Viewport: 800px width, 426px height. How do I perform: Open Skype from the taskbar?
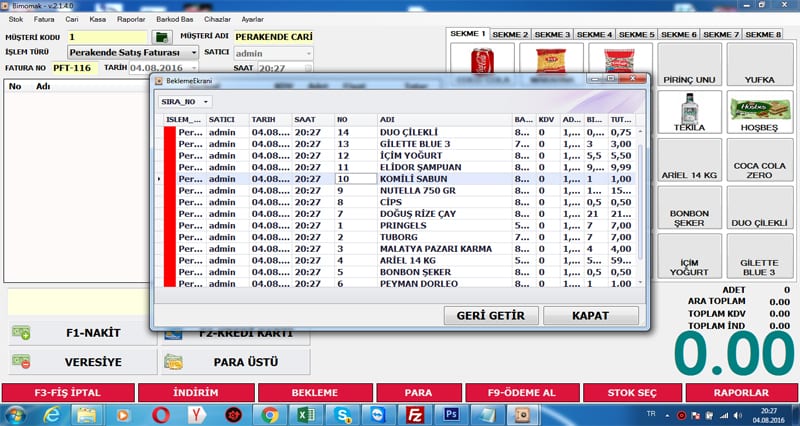(x=342, y=413)
